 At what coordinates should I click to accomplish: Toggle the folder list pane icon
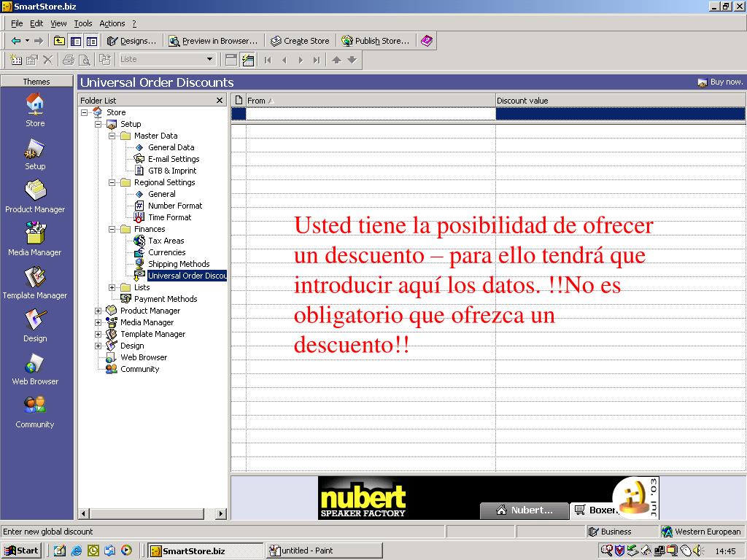click(x=75, y=41)
